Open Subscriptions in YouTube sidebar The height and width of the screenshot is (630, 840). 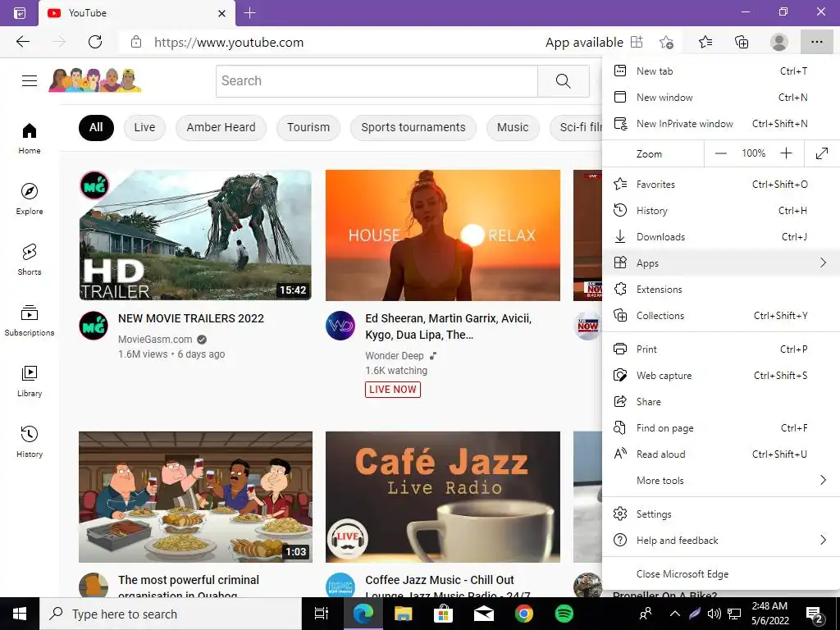pos(30,321)
